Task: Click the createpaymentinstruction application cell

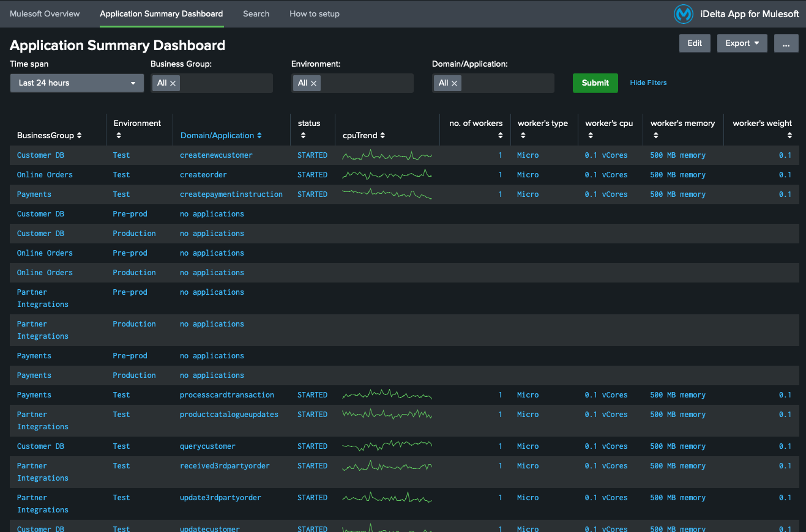Action: [231, 194]
